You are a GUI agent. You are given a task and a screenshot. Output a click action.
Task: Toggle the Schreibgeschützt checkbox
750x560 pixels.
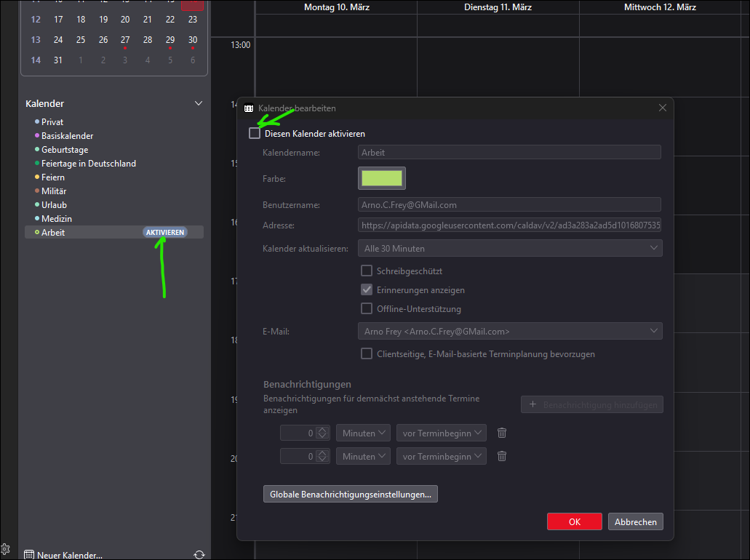pos(367,271)
